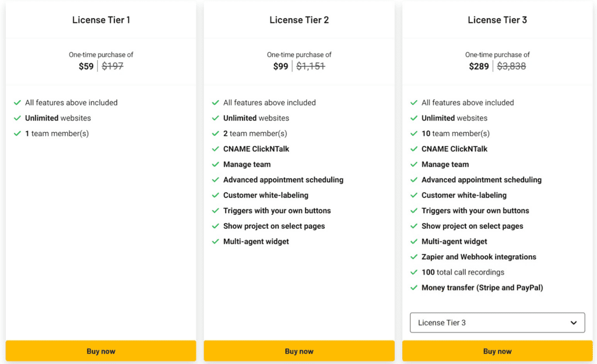The image size is (597, 364).
Task: Click the crossed-out $1,151 price
Action: [310, 66]
